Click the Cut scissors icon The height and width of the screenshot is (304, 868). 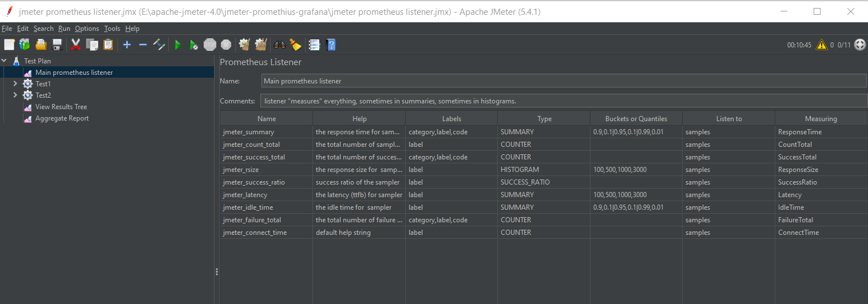click(76, 45)
